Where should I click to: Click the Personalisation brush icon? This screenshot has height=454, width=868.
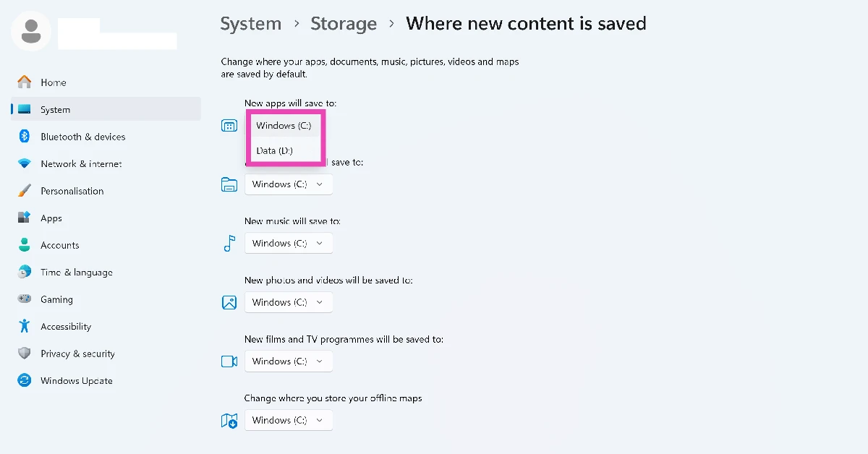click(25, 190)
